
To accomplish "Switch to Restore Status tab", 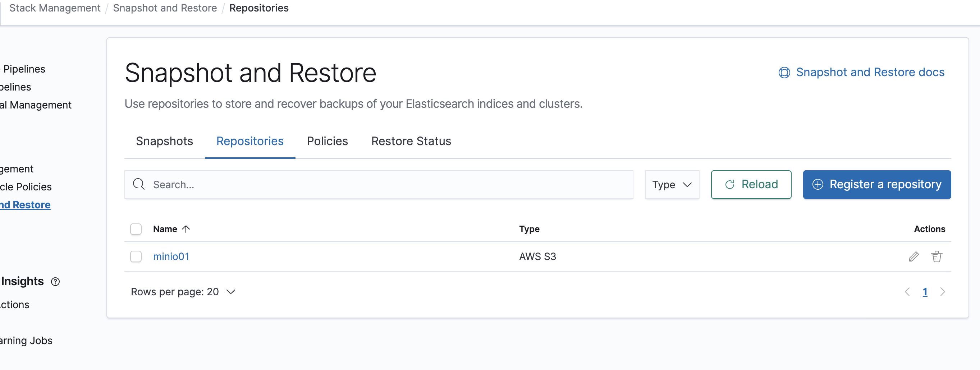I will (x=411, y=141).
